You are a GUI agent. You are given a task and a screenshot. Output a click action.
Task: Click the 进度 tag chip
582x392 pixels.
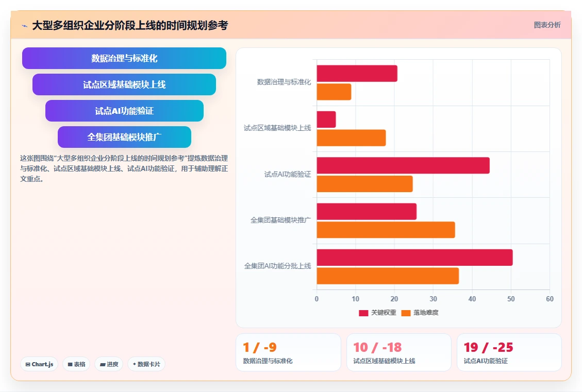pos(109,364)
